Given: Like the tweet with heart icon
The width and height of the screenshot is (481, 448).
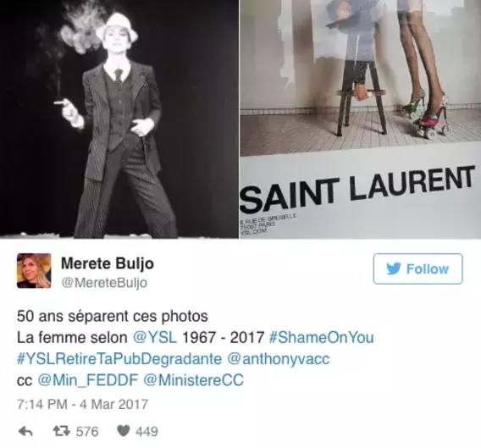Looking at the screenshot, I should tap(124, 431).
